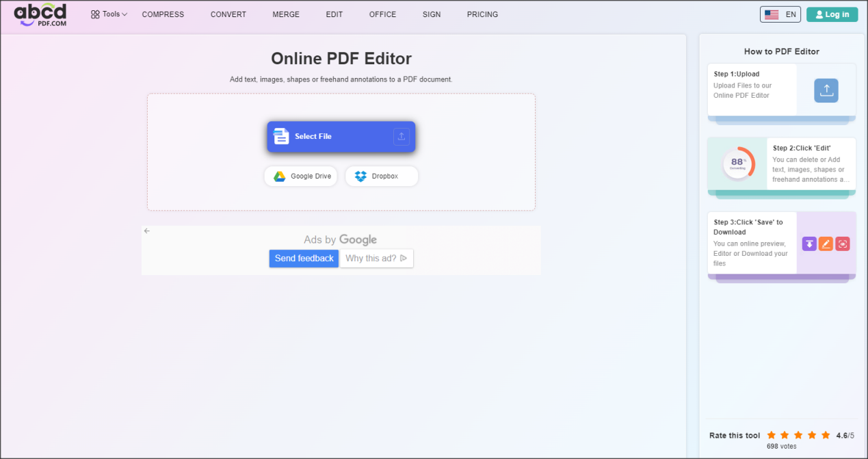
Task: Select the blue Select File button's document icon
Action: pos(281,136)
